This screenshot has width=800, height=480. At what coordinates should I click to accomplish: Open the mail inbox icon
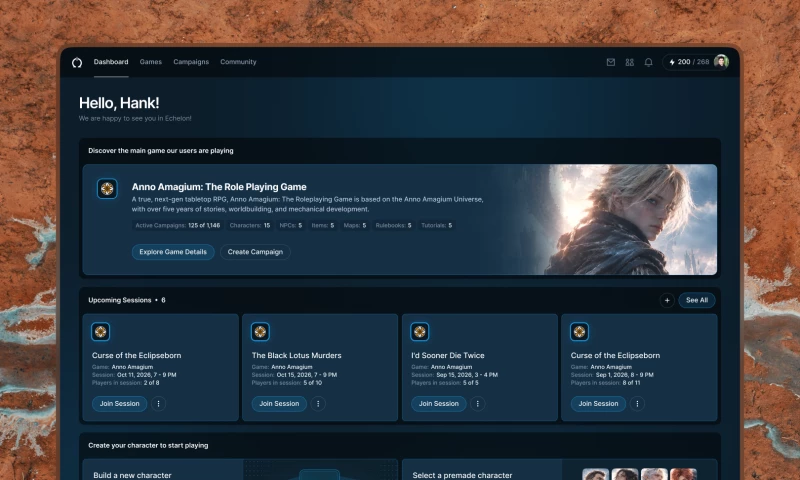pyautogui.click(x=611, y=62)
